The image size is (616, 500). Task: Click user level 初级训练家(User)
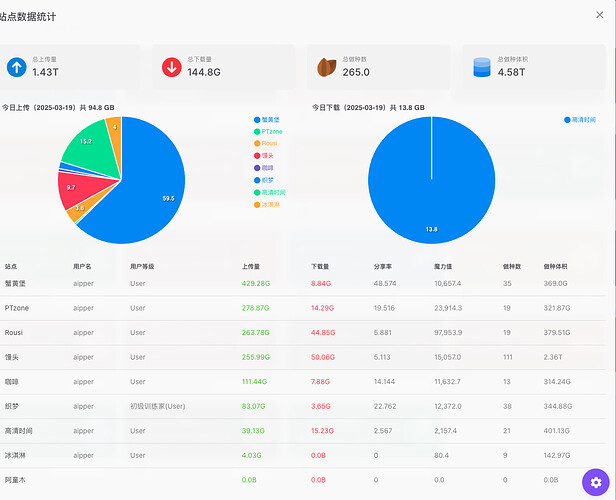pyautogui.click(x=158, y=406)
